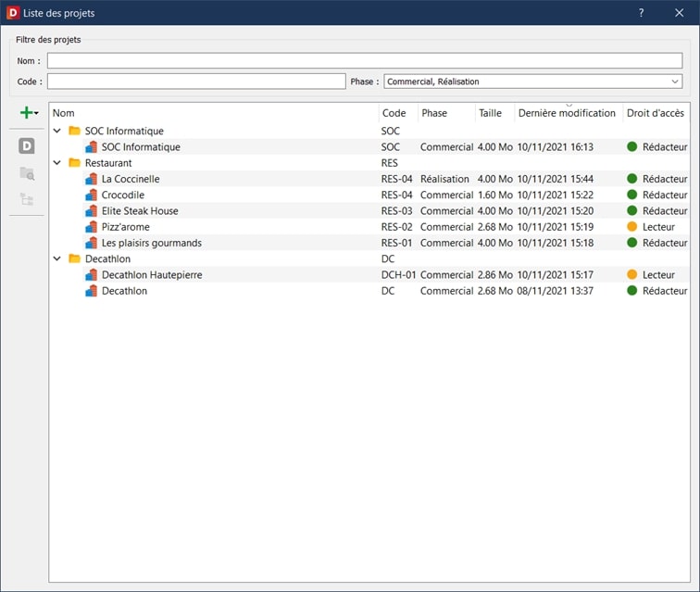Open the Phase filter dropdown
This screenshot has height=592, width=700.
point(533,82)
